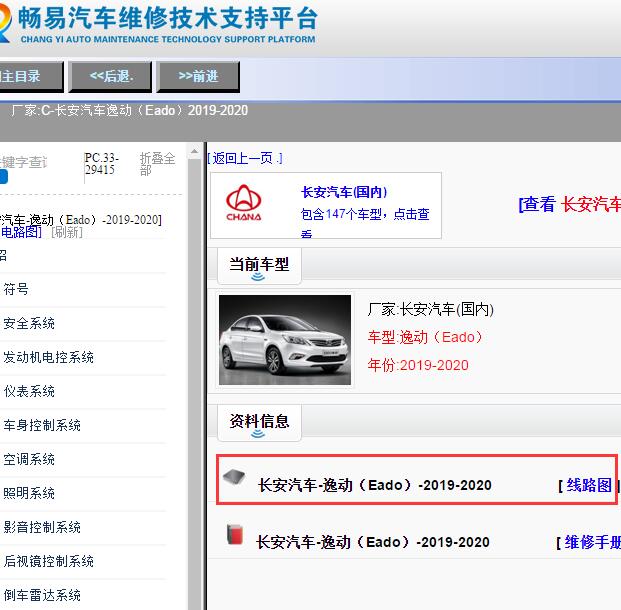
Task: Click the keyword search input field
Action: click(24, 162)
